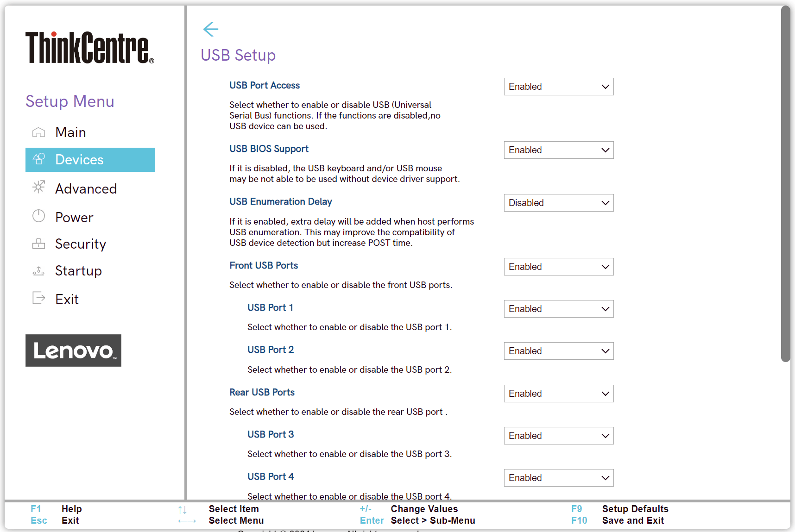Click Enter Select > Sub-Menu in footer

click(417, 520)
